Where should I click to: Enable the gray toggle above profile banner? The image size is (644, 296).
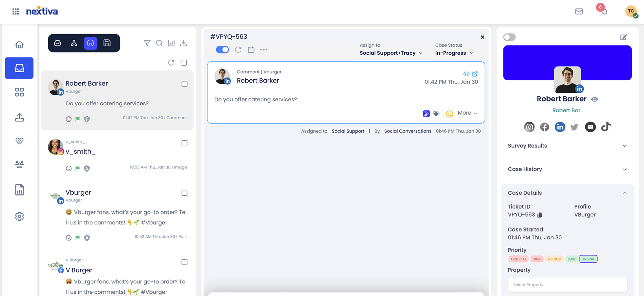pyautogui.click(x=509, y=37)
